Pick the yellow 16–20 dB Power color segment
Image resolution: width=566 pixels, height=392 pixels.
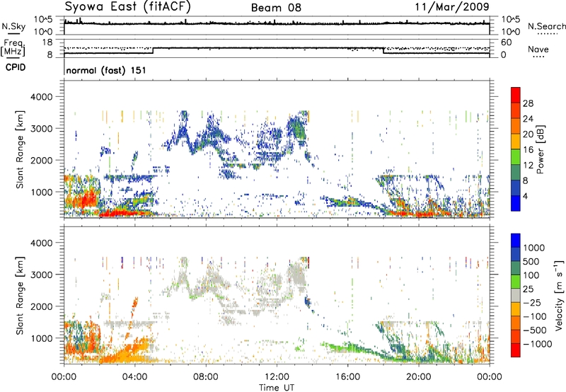click(516, 141)
